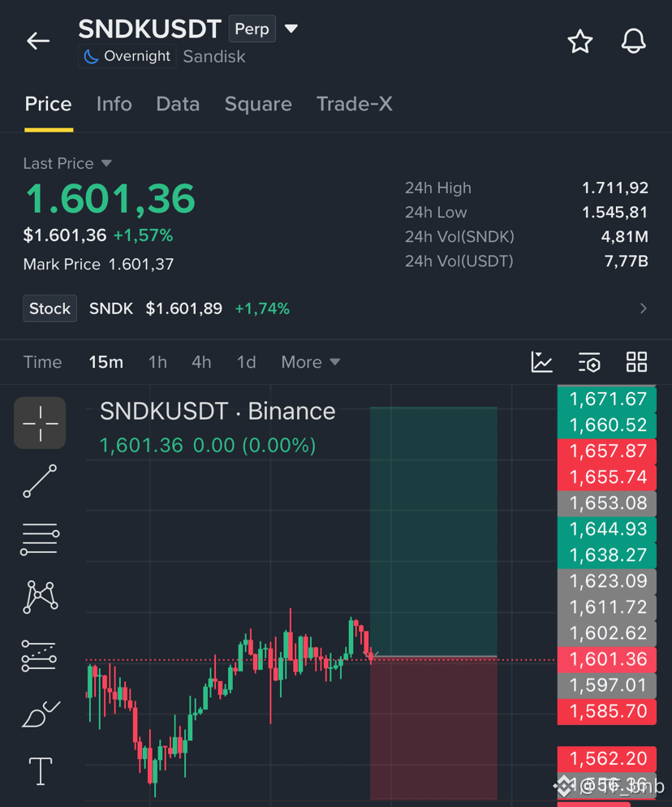This screenshot has width=672, height=807.
Task: Click the red stop-loss zone on chart
Action: 433,727
